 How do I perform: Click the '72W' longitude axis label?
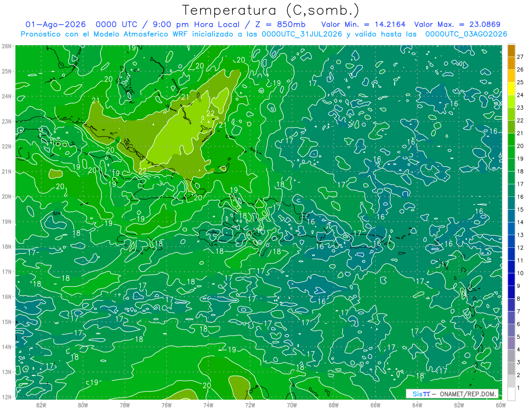coord(250,405)
